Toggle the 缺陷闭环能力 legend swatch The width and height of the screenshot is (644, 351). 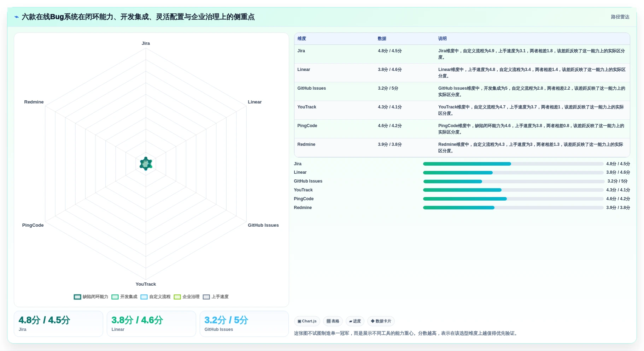[77, 297]
